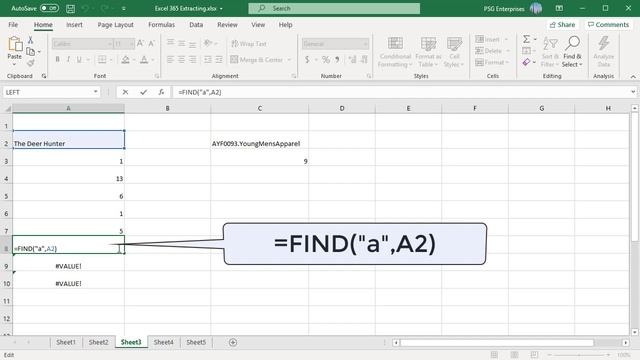This screenshot has height=360, width=640.
Task: Open the File menu
Action: 13,24
